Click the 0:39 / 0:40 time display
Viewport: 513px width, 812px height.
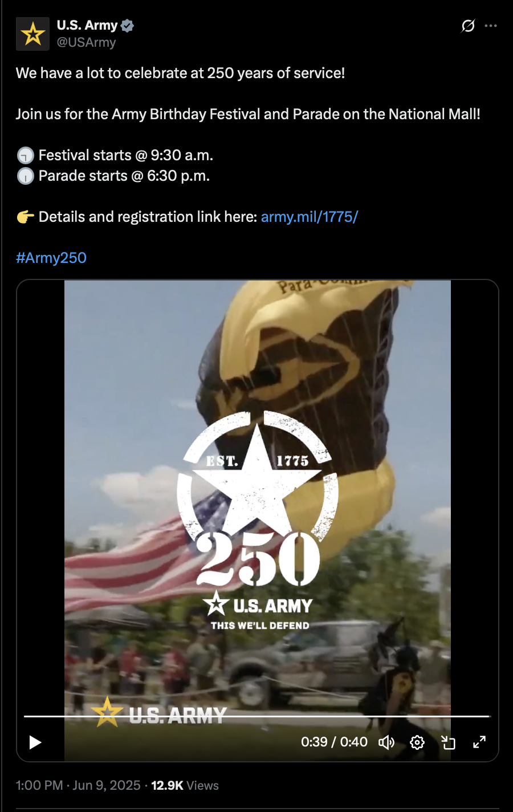pos(334,742)
